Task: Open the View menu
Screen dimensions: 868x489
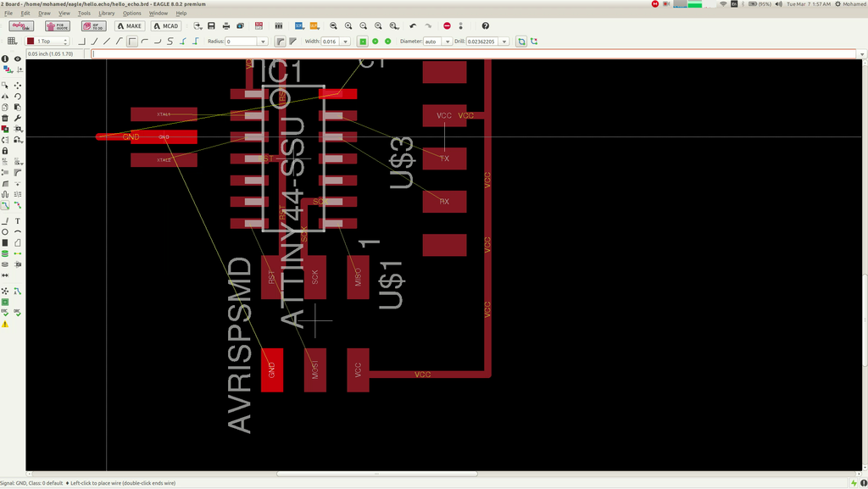Action: coord(64,14)
